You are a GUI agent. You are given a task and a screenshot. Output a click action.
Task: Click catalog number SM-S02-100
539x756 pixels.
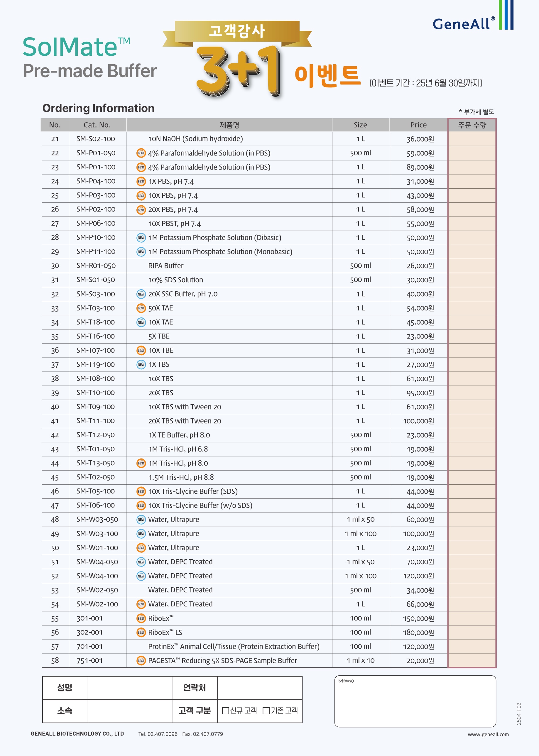click(96, 139)
